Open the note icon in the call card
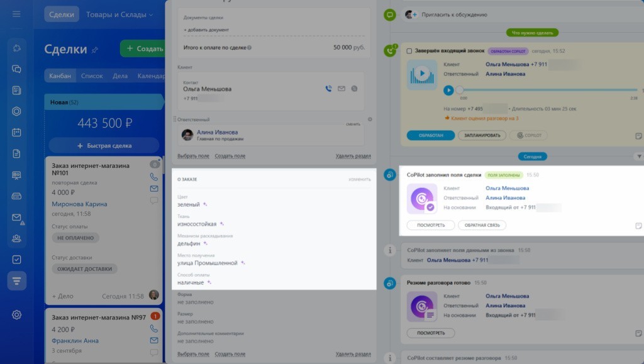 [638, 135]
